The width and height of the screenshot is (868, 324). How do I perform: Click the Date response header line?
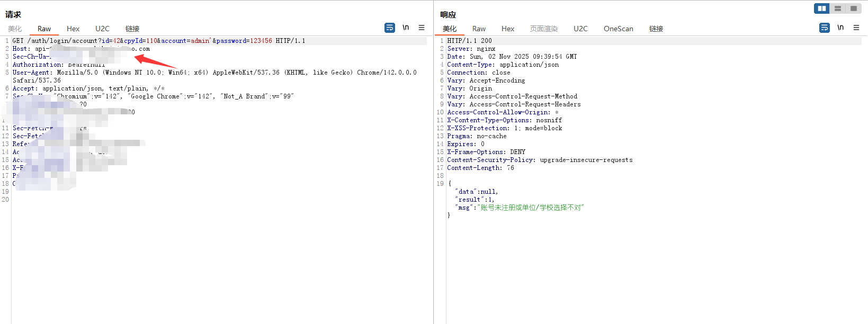click(x=512, y=57)
